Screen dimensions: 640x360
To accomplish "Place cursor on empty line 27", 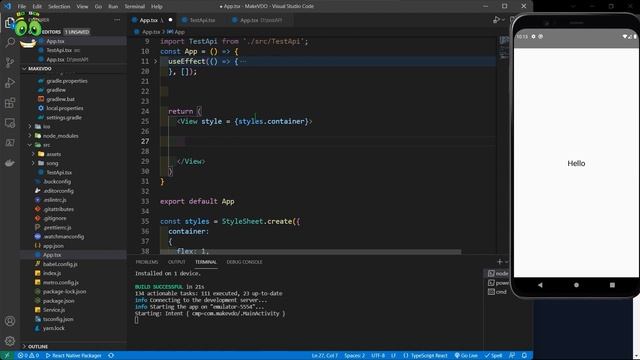I will (327, 141).
